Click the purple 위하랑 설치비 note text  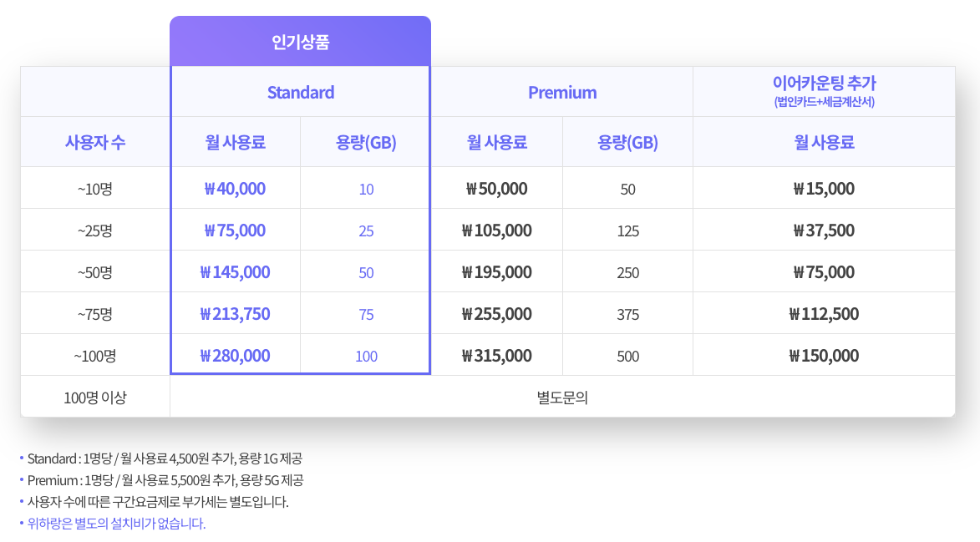116,524
